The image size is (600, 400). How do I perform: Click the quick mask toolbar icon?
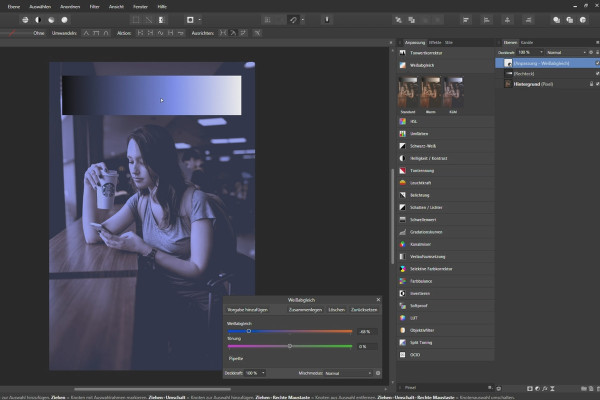coord(190,20)
